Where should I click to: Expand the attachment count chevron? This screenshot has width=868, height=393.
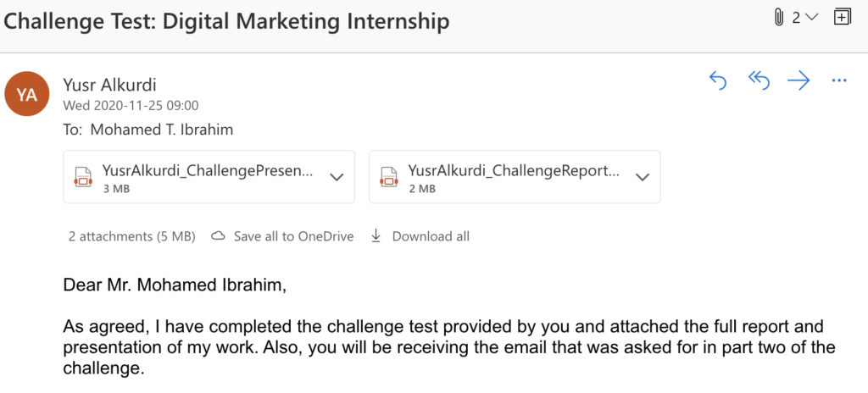point(811,18)
